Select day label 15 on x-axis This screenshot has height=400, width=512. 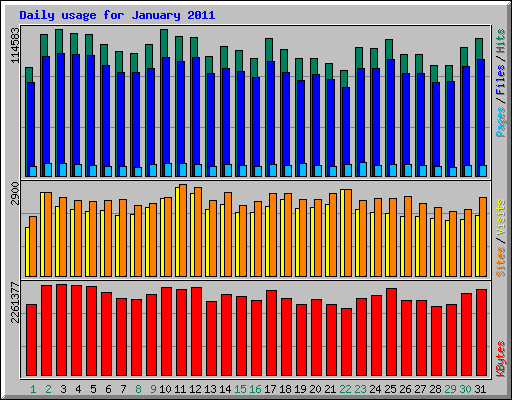point(240,389)
